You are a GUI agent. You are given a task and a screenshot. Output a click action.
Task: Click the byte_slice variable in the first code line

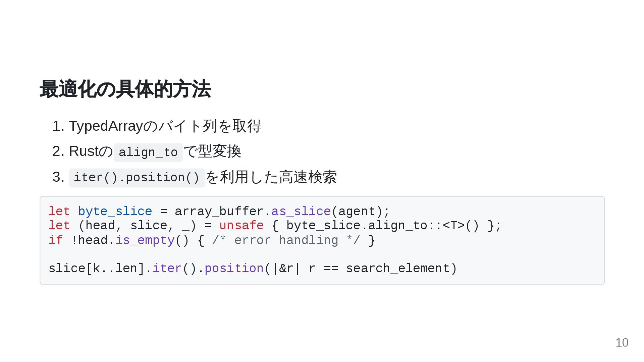click(115, 212)
